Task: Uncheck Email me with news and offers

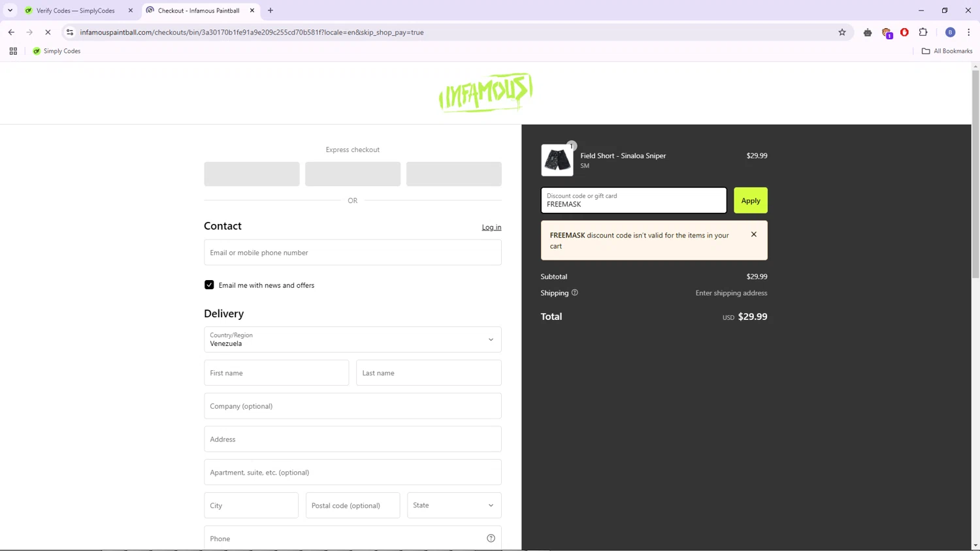Action: [209, 285]
